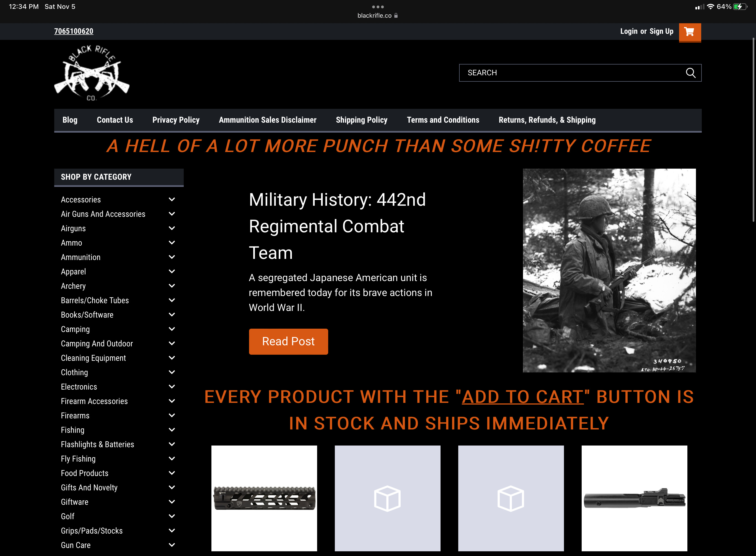Click the second placeholder box product image
The image size is (756, 556).
click(511, 498)
